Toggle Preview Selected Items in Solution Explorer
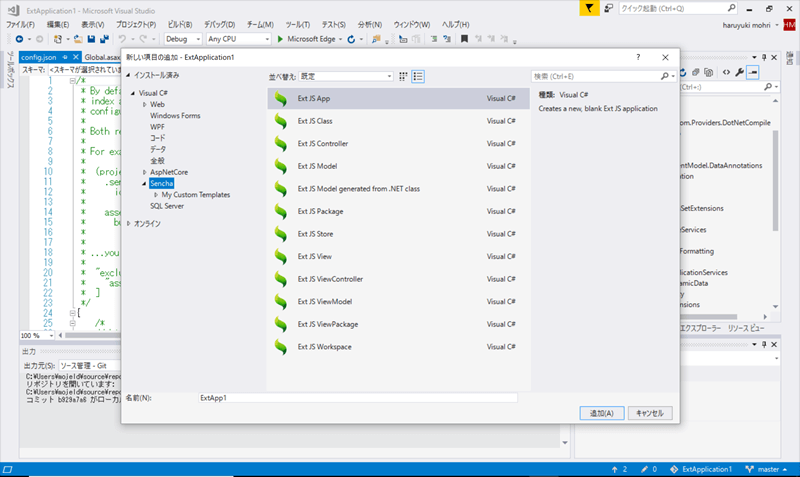This screenshot has width=800, height=477. pyautogui.click(x=753, y=72)
